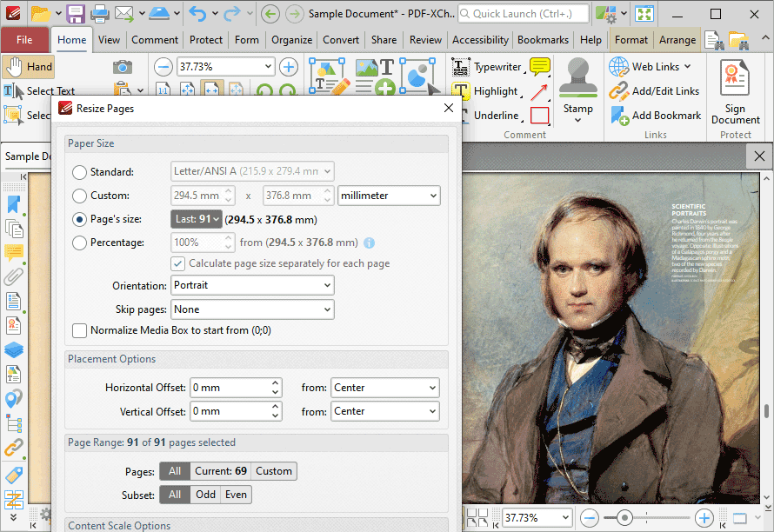Toggle Calculate page size separately checkbox
774x532 pixels.
(177, 263)
